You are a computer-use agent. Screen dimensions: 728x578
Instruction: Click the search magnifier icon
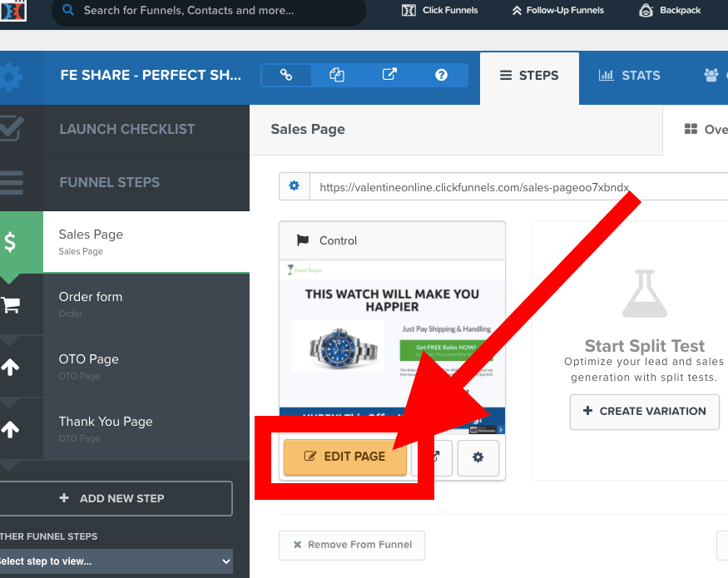click(67, 10)
